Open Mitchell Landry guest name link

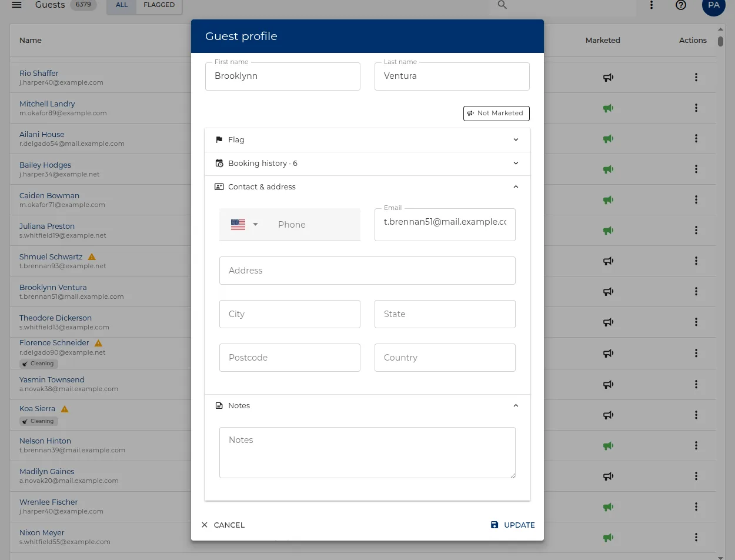[47, 104]
